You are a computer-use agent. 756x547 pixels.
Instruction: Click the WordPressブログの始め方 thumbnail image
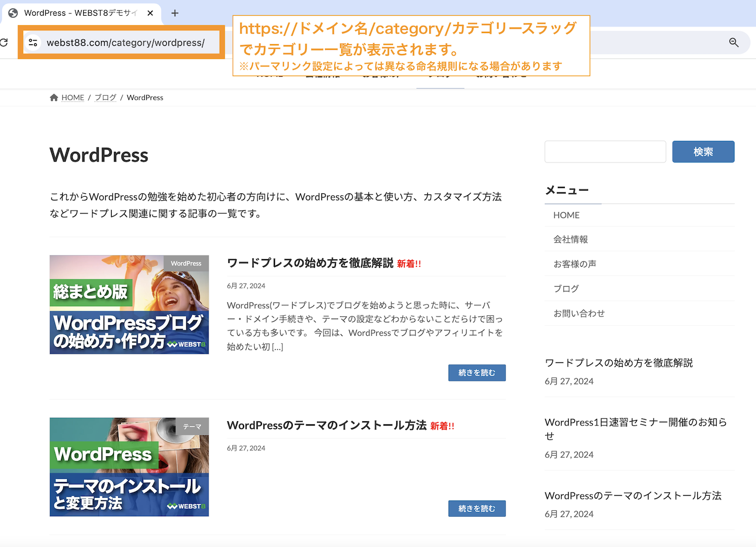[x=129, y=305]
